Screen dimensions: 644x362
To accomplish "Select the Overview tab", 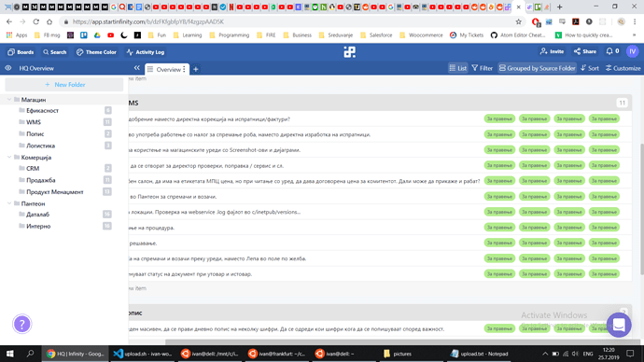I will click(x=168, y=69).
